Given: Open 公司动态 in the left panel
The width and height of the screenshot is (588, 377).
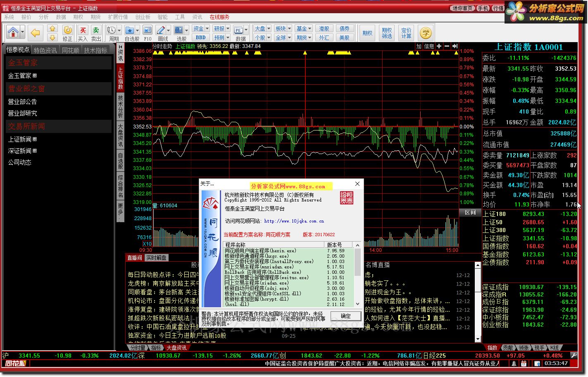Looking at the screenshot, I should (x=19, y=162).
